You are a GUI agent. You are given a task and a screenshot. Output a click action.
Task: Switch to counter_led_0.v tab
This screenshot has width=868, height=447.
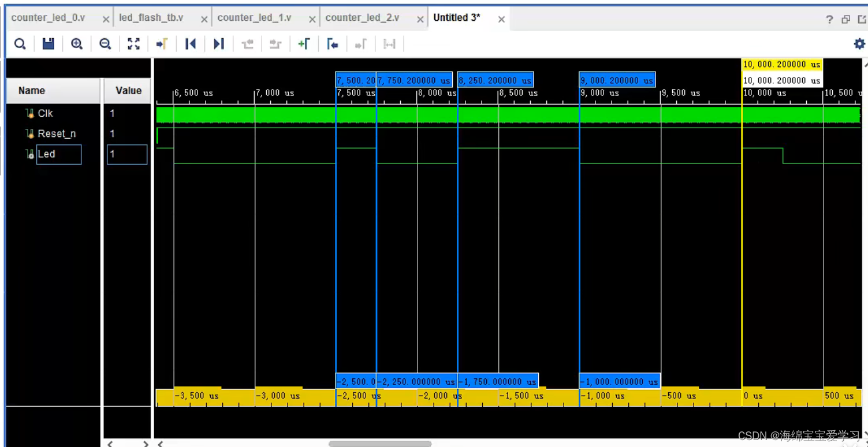point(48,18)
